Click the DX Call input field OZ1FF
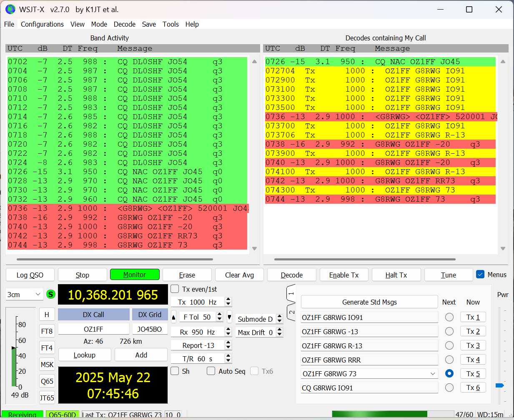This screenshot has height=420, width=514. click(93, 329)
